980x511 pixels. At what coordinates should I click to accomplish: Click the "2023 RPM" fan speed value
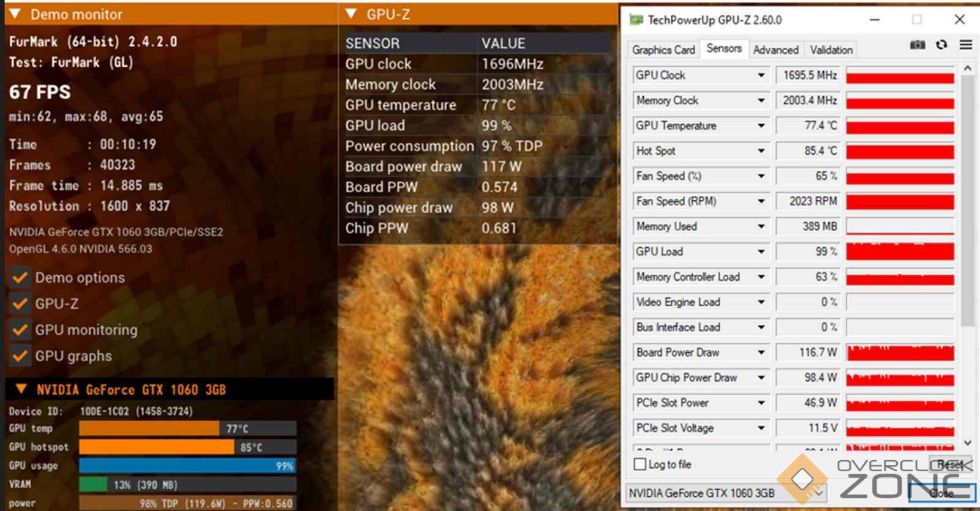(x=813, y=201)
